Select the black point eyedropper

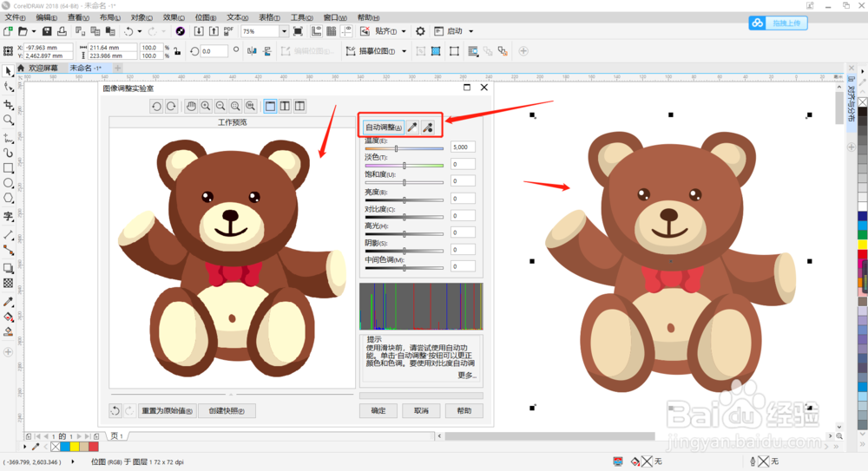427,128
